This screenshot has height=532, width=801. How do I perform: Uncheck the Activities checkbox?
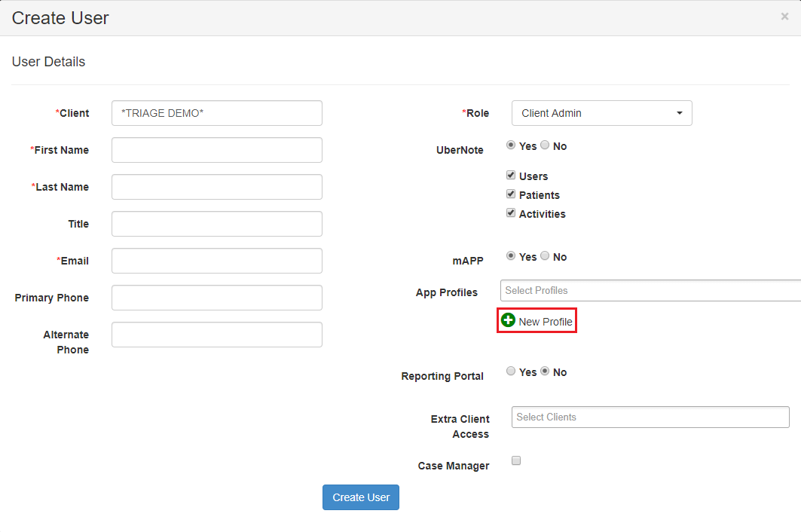coord(511,212)
